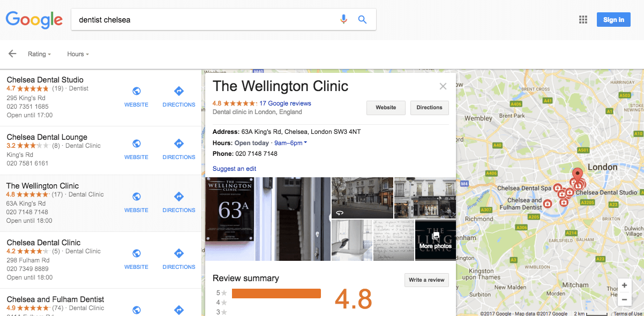This screenshot has height=316, width=644.
Task: Open Chelsea Dental Studio website globe icon
Action: coord(136,91)
